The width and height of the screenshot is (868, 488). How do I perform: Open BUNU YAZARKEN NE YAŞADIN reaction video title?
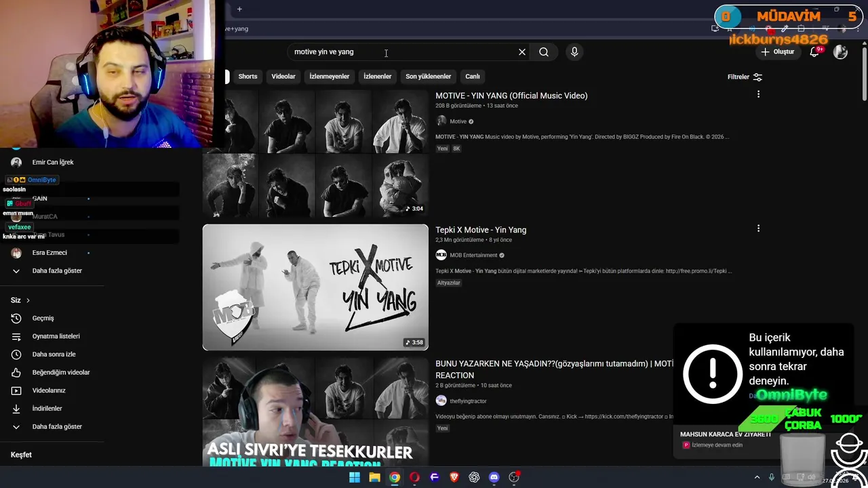click(554, 369)
